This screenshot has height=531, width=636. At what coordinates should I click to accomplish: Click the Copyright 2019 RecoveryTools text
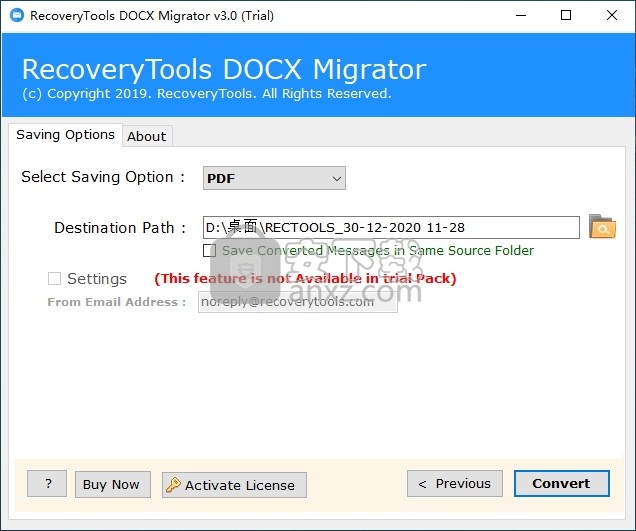[207, 94]
